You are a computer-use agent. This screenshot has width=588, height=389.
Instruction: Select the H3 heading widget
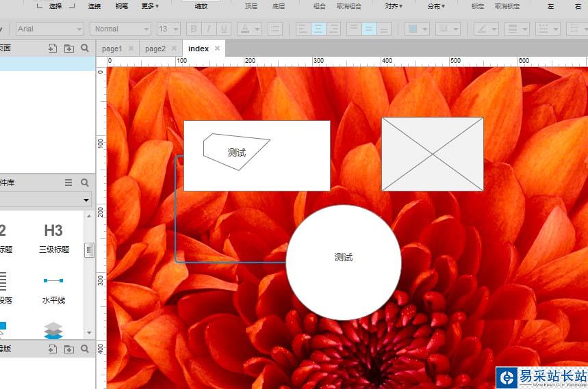53,238
